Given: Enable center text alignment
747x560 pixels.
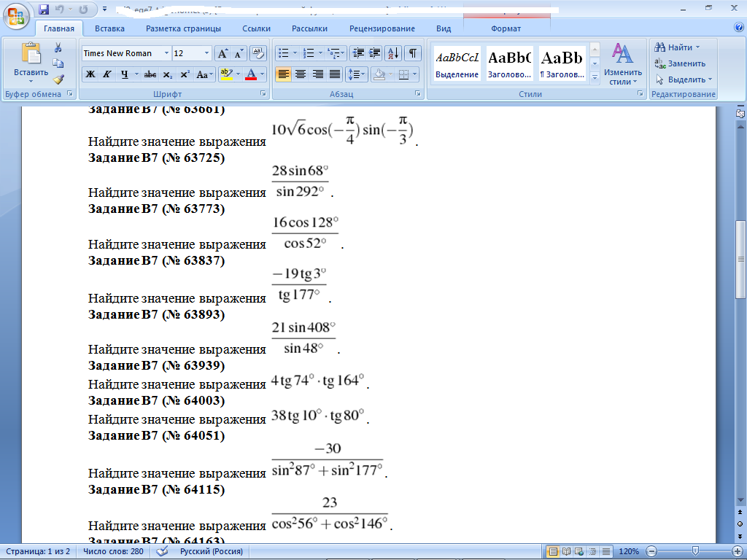Looking at the screenshot, I should coord(300,74).
